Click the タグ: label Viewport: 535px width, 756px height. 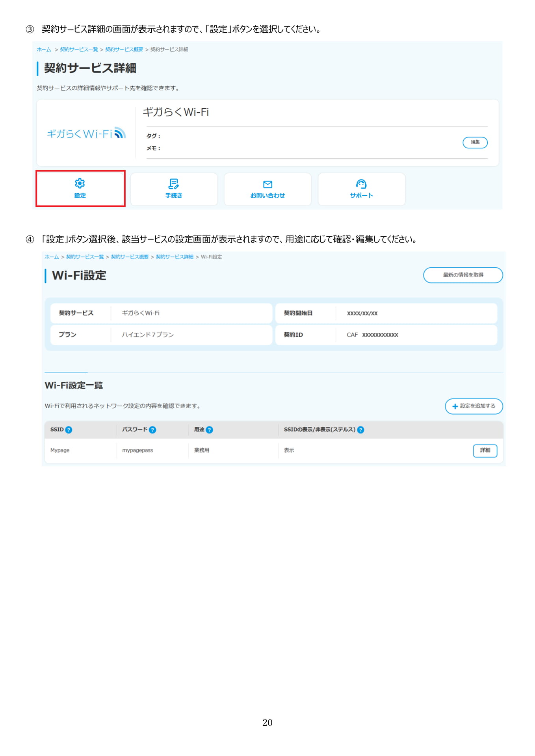pos(153,136)
